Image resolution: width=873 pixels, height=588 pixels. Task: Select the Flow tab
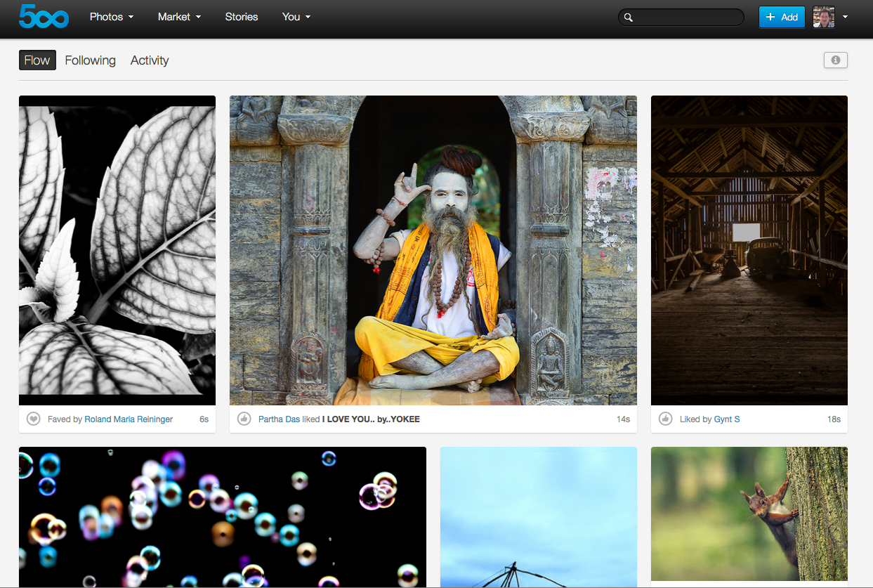point(37,60)
